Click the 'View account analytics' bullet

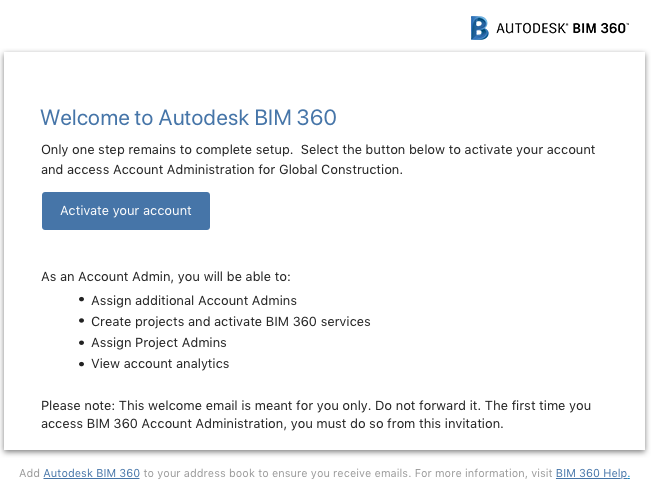160,364
